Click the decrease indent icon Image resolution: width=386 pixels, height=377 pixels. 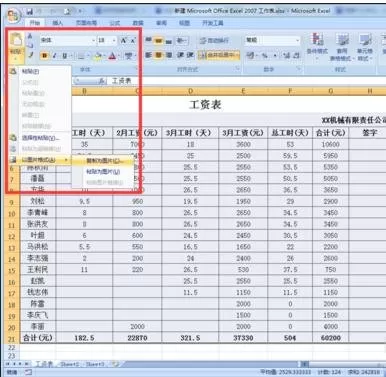pyautogui.click(x=180, y=55)
